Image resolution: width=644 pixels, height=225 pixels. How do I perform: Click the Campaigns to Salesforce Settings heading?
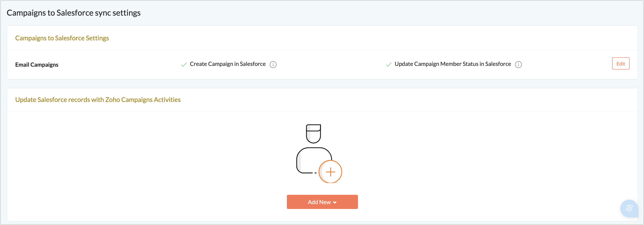click(x=62, y=38)
